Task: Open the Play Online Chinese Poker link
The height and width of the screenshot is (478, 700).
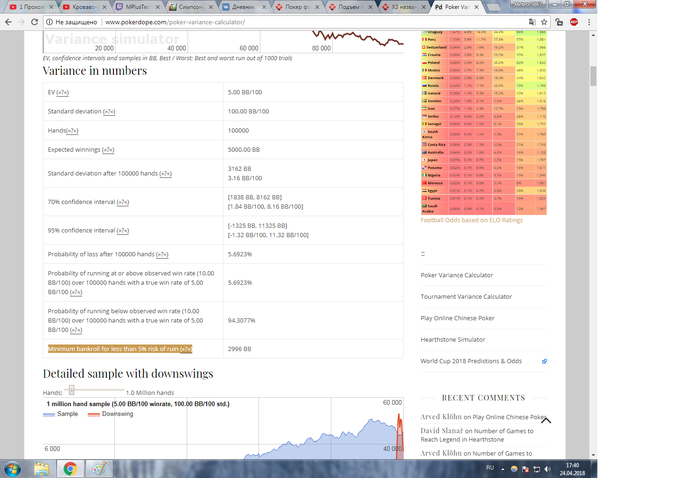Action: pos(458,318)
